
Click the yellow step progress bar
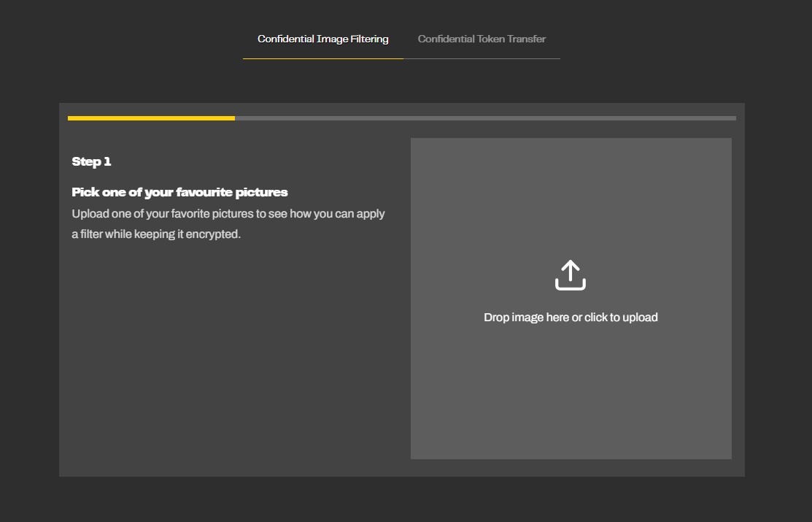(151, 118)
